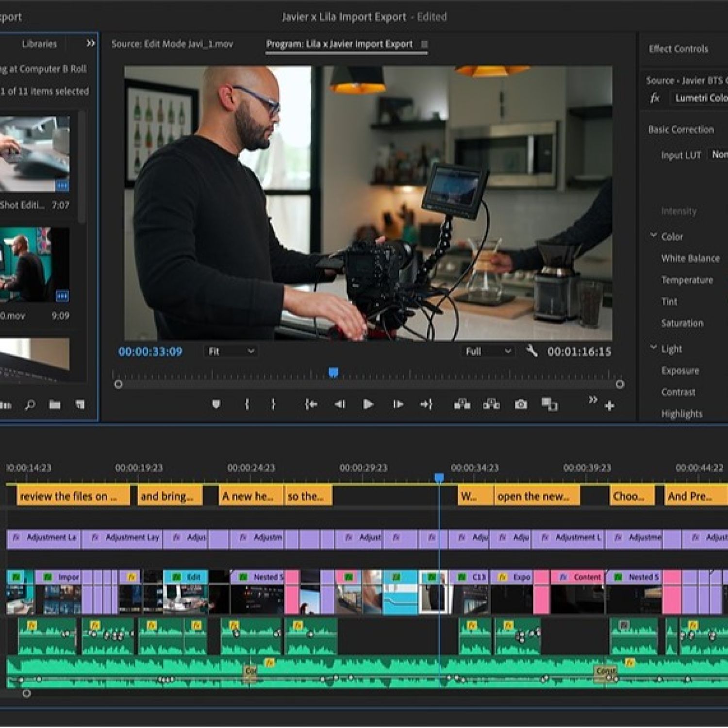This screenshot has height=728, width=728.
Task: Click the Go to In point icon
Action: click(x=311, y=404)
